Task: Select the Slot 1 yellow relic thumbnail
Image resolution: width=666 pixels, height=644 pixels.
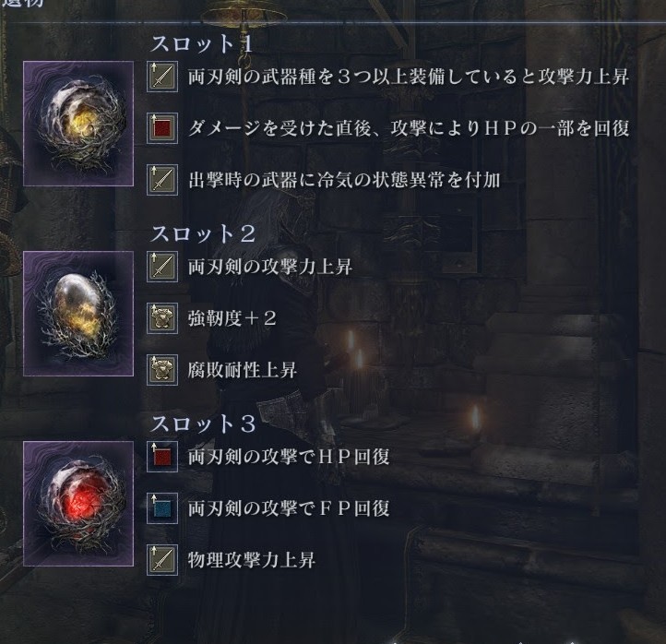Action: coord(78,124)
